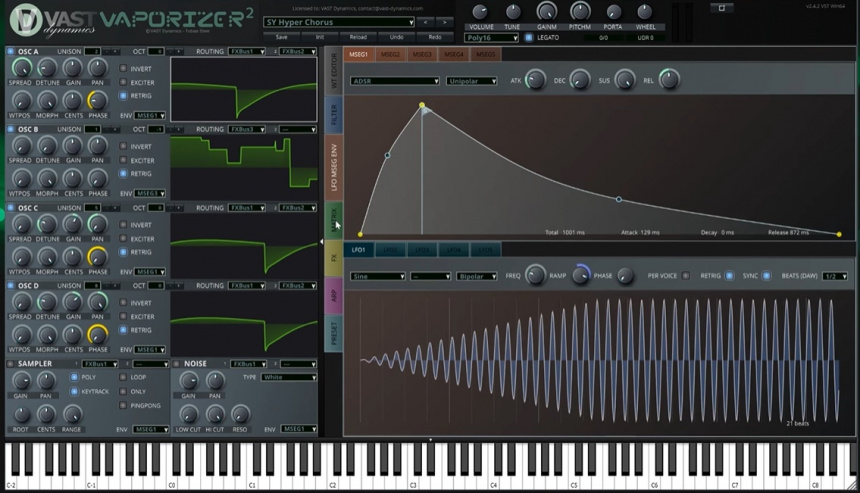Click the Save preset button
The height and width of the screenshot is (493, 860).
click(x=281, y=37)
